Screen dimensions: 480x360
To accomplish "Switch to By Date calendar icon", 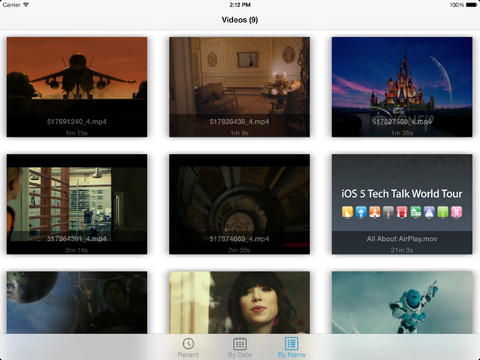I will tap(240, 343).
